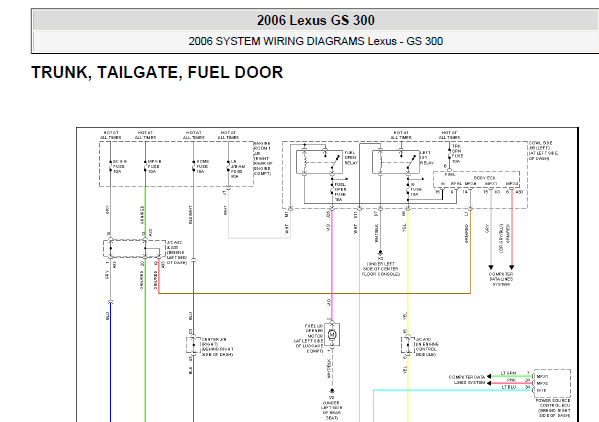Click the LGT relay symbol beside Fuel Open Relay
Screen dimensions: 599x422
[x=391, y=162]
